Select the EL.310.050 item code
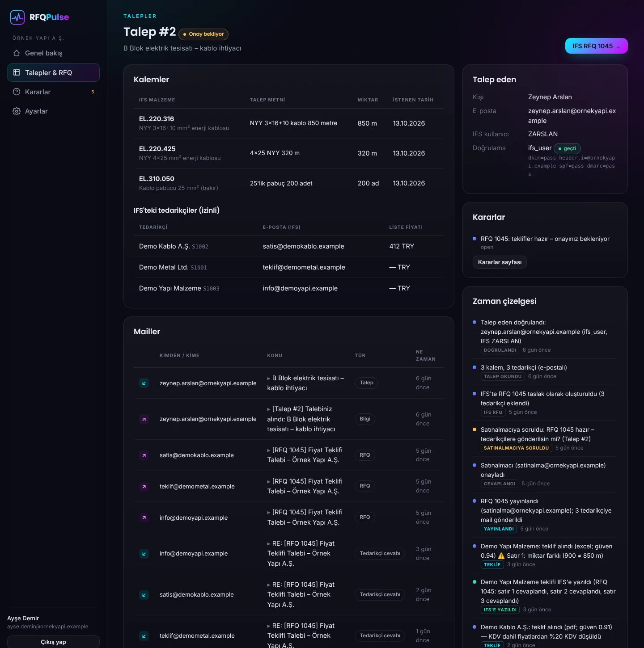Screen dimensions: 644x648 click(157, 179)
